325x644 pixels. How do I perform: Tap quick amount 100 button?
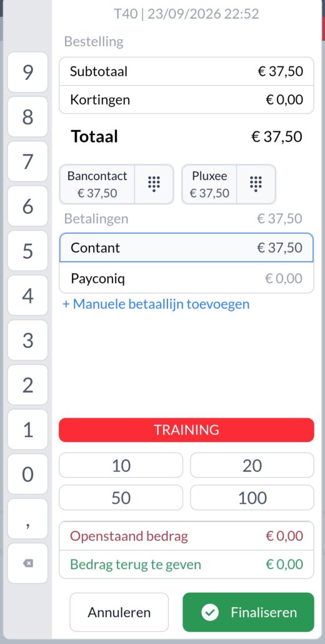coord(252,497)
